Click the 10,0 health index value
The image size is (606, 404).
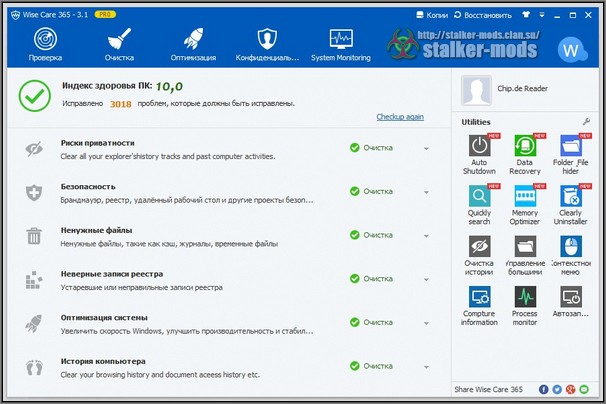[x=169, y=87]
